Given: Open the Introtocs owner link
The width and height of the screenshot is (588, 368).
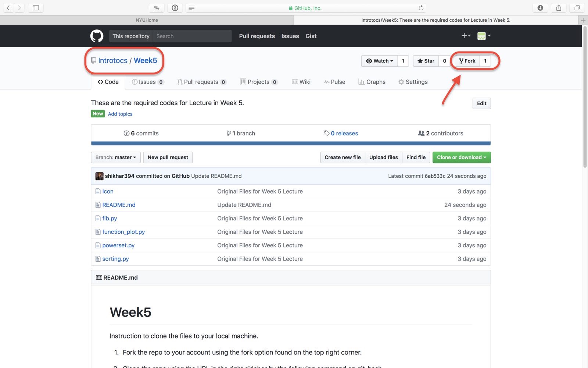Looking at the screenshot, I should pos(113,60).
